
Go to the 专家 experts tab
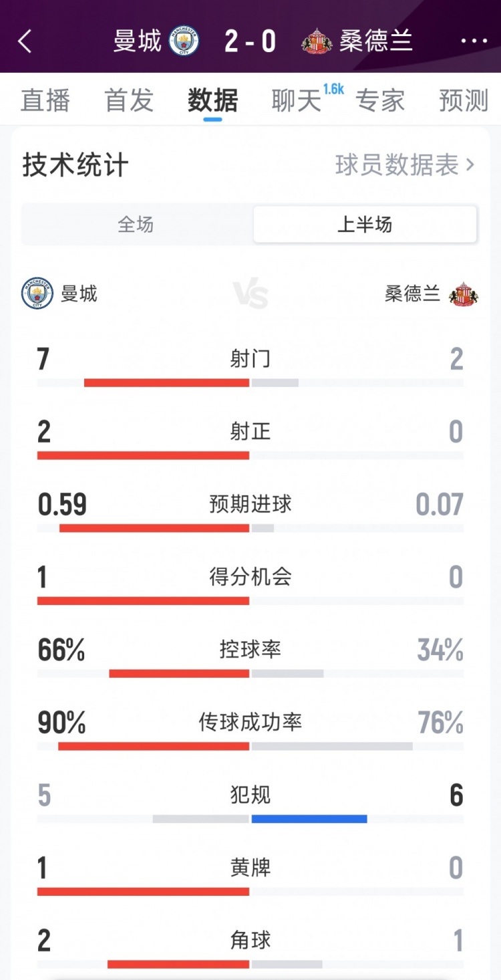pos(380,100)
